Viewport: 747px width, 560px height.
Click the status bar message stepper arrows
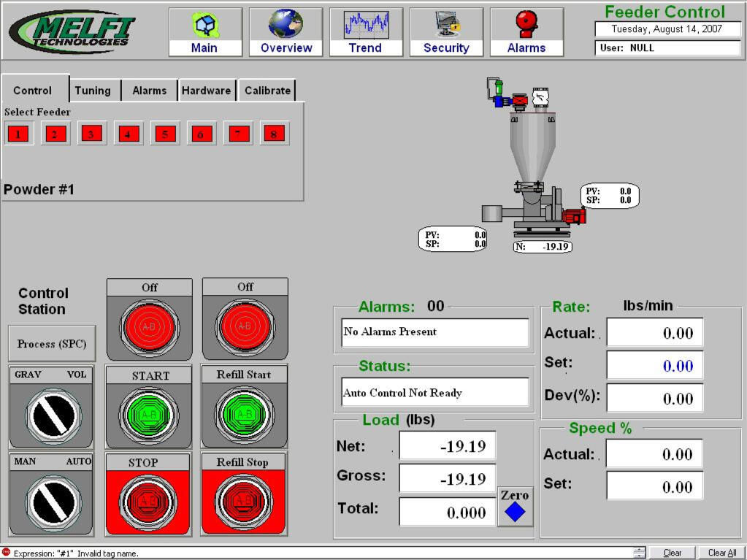640,553
